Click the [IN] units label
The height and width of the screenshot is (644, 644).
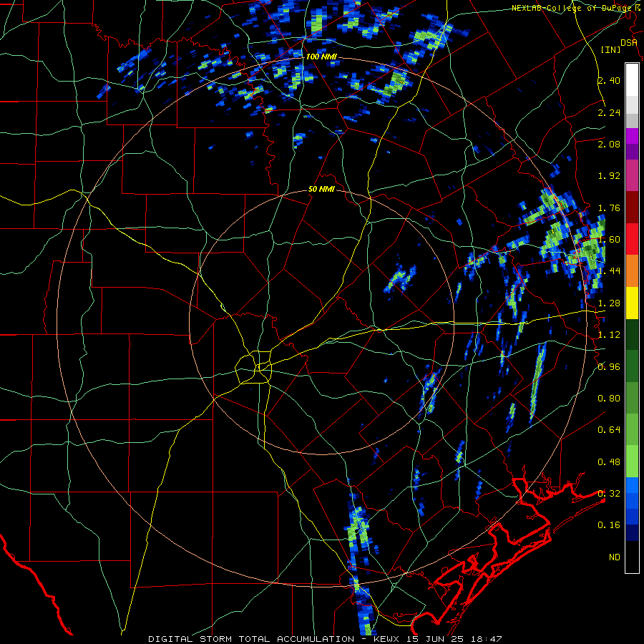pos(611,49)
